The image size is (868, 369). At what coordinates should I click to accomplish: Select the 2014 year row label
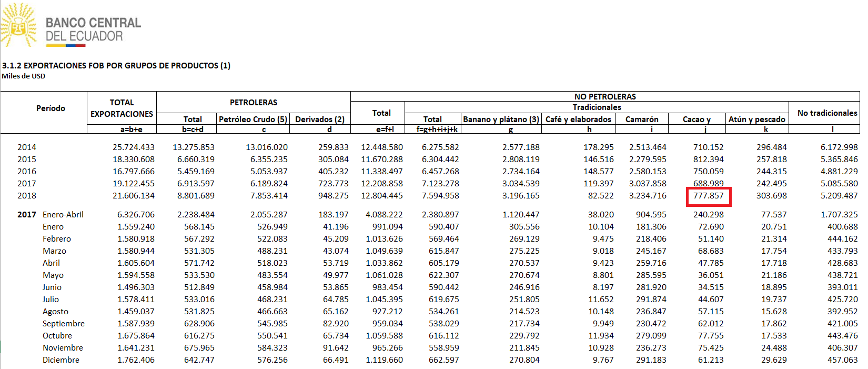point(27,147)
